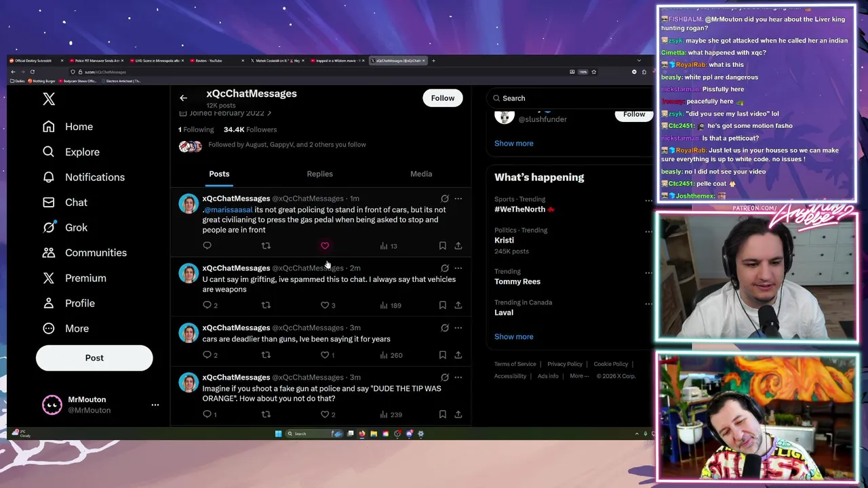Open the Tommy Rees trending topic
The image size is (868, 488).
click(x=517, y=281)
